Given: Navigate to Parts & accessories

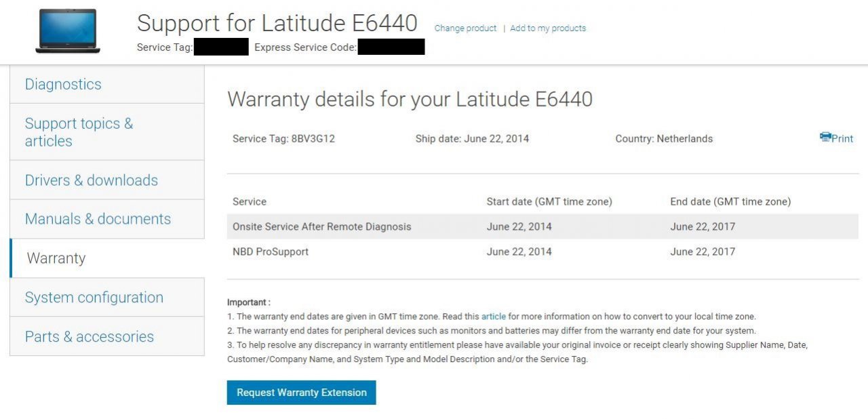Looking at the screenshot, I should (x=90, y=337).
